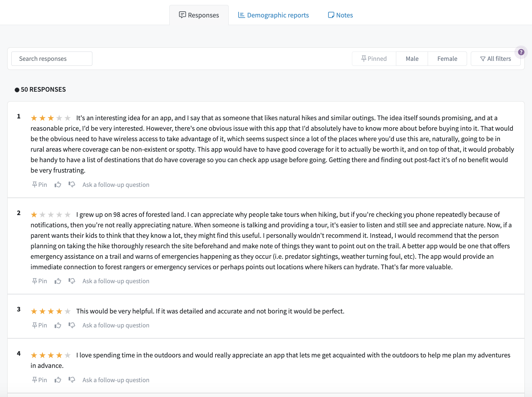Click thumbs down icon on response 3
The width and height of the screenshot is (532, 397).
coord(72,325)
